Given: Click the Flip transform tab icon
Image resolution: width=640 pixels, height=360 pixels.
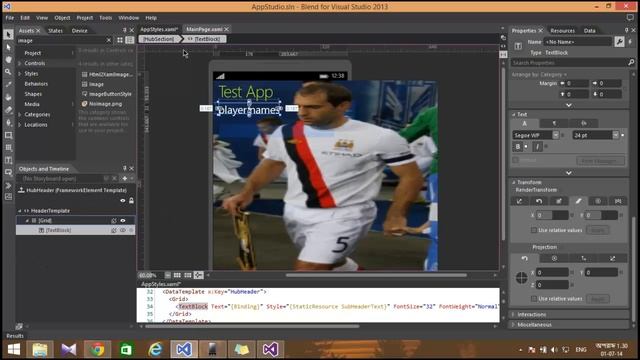Looking at the screenshot, I should coord(618,201).
